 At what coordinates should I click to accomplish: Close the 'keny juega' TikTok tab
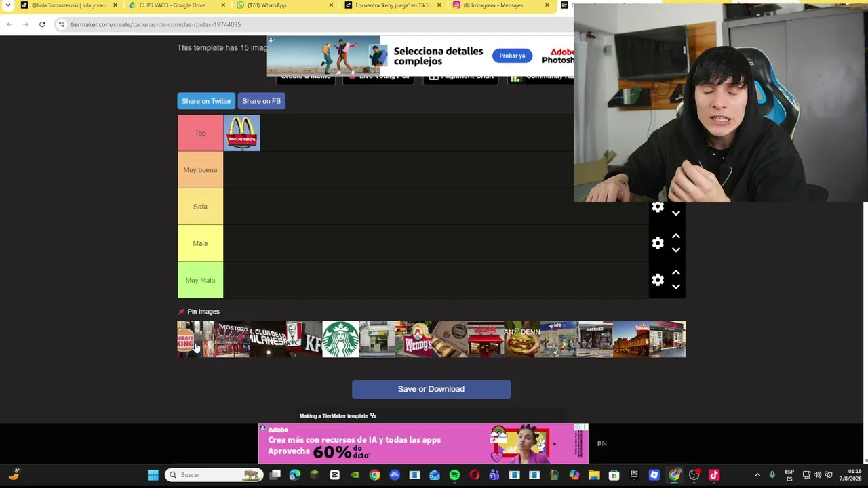(x=439, y=5)
